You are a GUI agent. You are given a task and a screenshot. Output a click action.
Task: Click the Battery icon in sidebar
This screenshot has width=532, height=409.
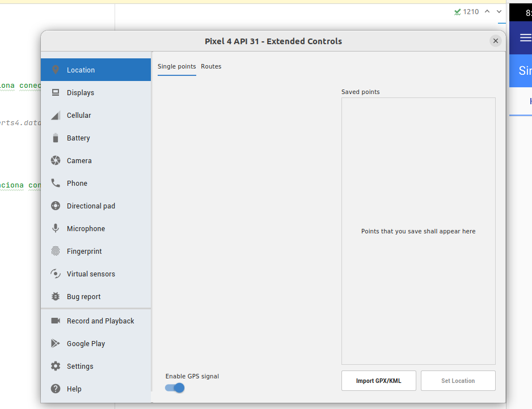click(55, 138)
